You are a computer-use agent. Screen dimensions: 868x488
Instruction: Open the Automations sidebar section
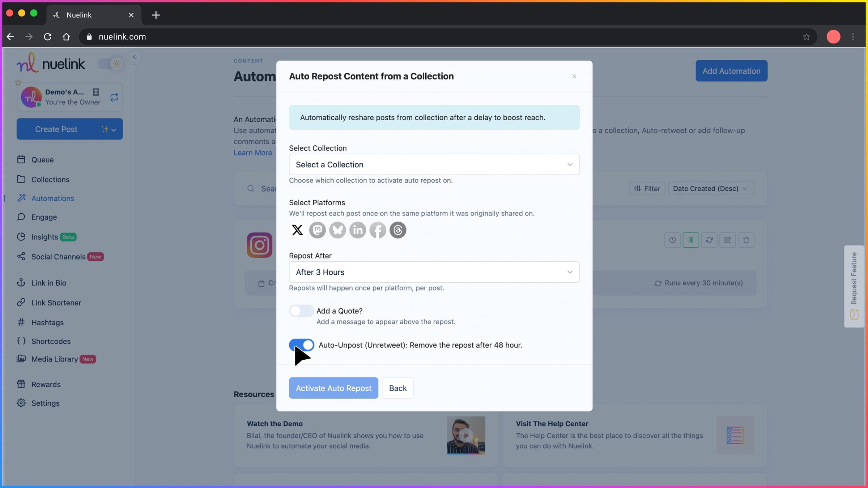52,198
